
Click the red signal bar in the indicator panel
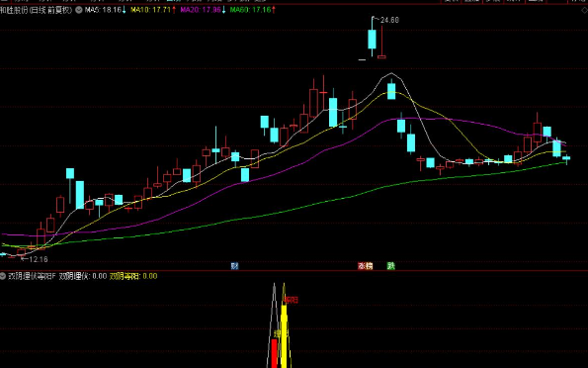click(x=274, y=353)
